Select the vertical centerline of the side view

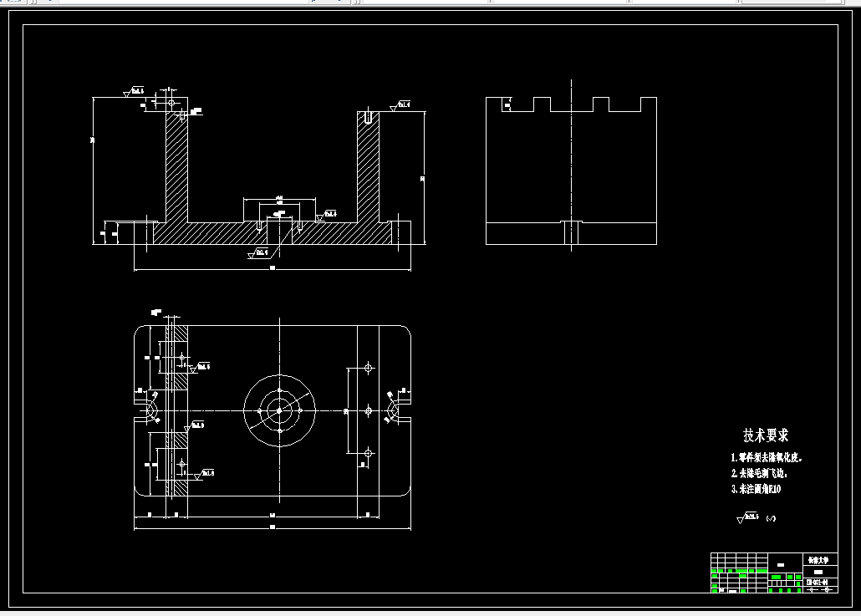click(571, 165)
